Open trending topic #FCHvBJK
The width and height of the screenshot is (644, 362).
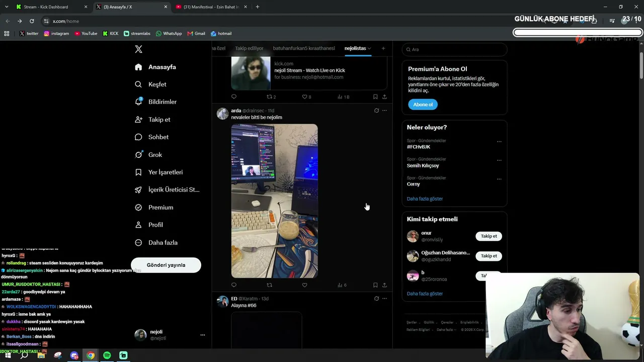419,147
